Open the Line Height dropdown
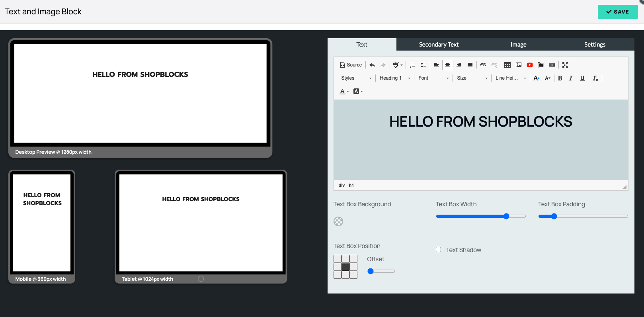Screen dimensions: 644x317 point(511,78)
